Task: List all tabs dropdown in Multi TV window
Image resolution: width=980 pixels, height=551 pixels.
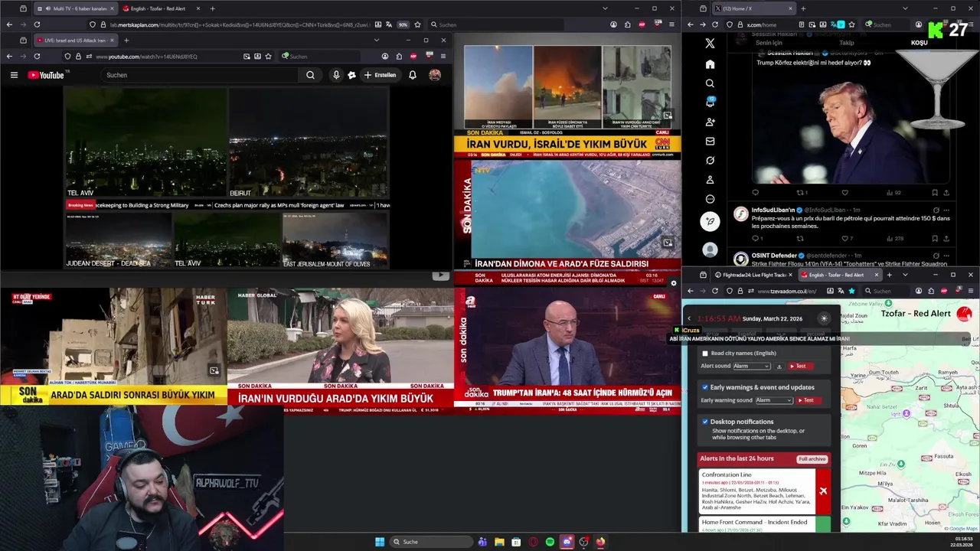Action: (x=605, y=8)
